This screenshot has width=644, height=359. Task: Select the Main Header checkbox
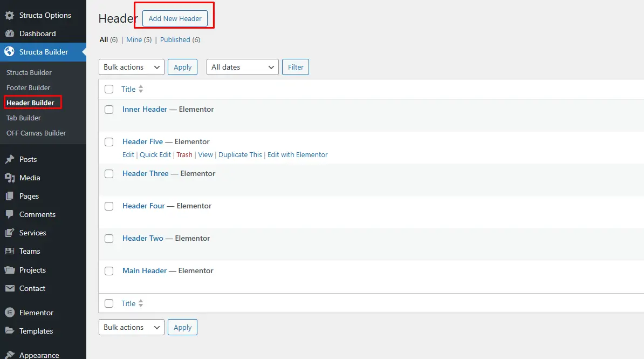pyautogui.click(x=109, y=271)
